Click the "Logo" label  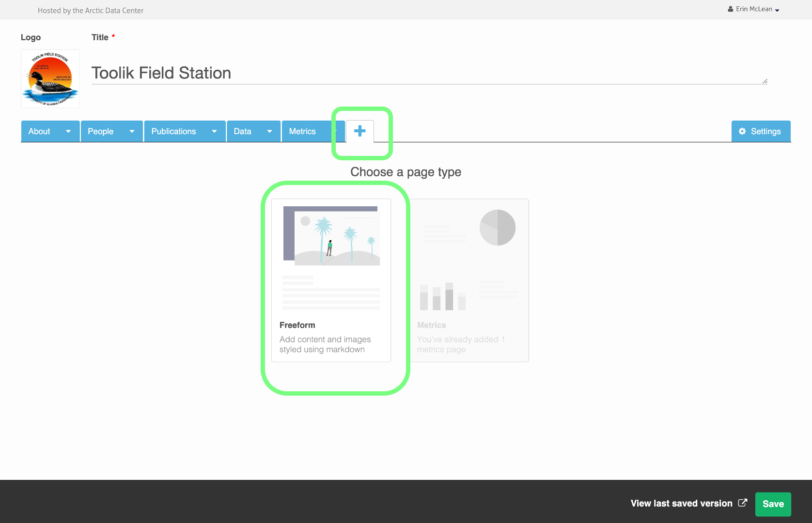[31, 37]
